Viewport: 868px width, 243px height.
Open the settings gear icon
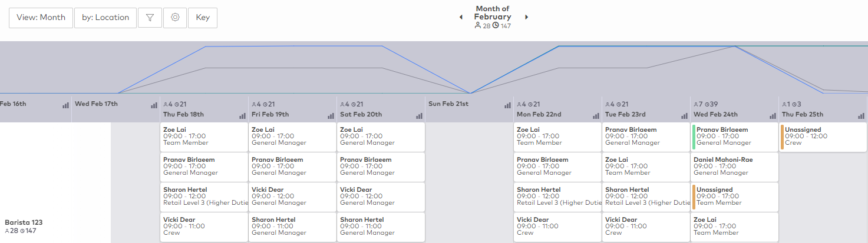click(x=175, y=18)
